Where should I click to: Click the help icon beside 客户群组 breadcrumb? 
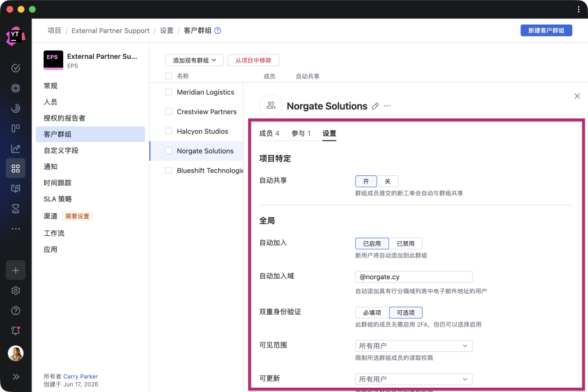217,30
